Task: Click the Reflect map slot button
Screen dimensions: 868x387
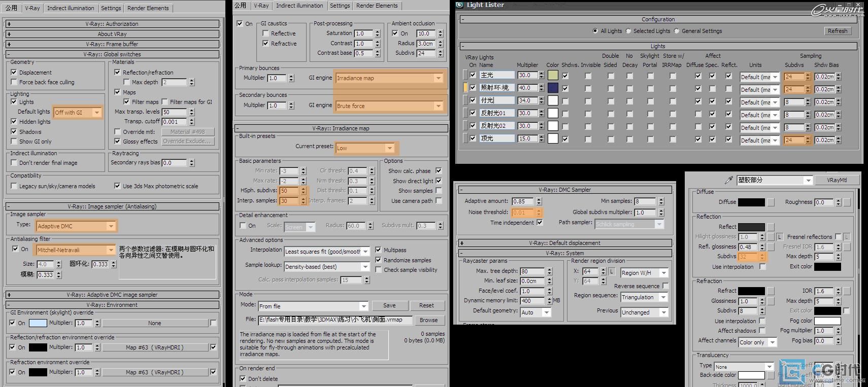Action: pyautogui.click(x=771, y=227)
